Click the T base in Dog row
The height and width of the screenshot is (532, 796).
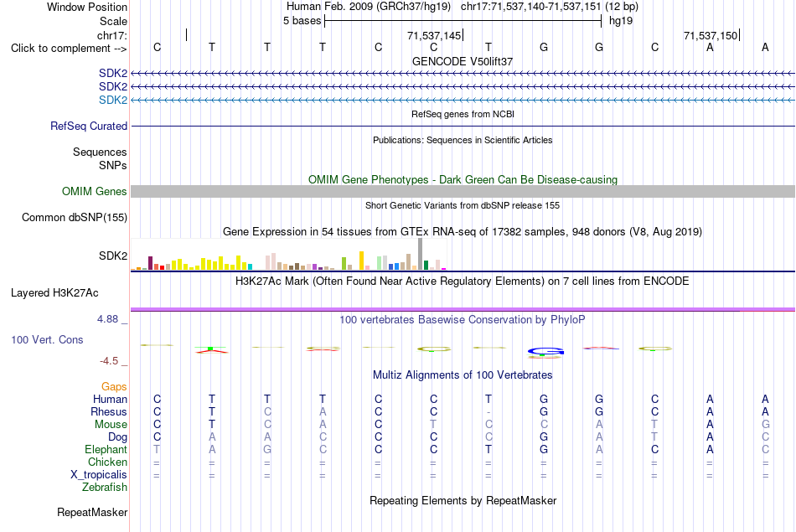pos(655,437)
